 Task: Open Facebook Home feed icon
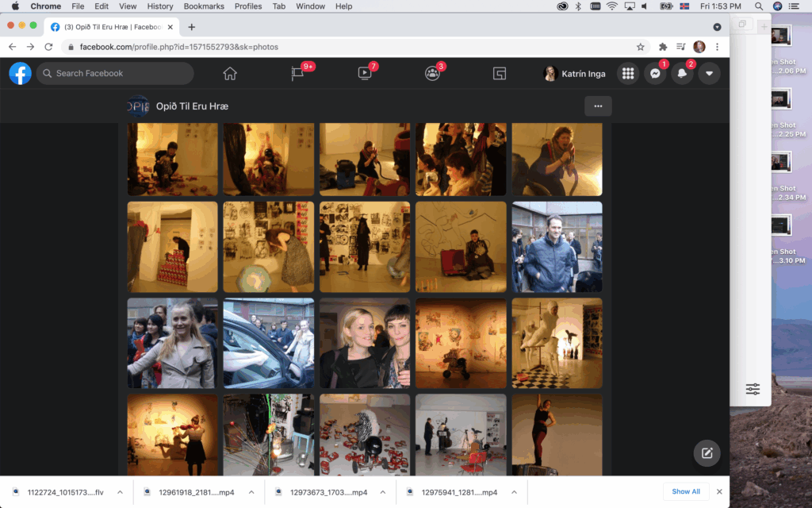(x=230, y=74)
